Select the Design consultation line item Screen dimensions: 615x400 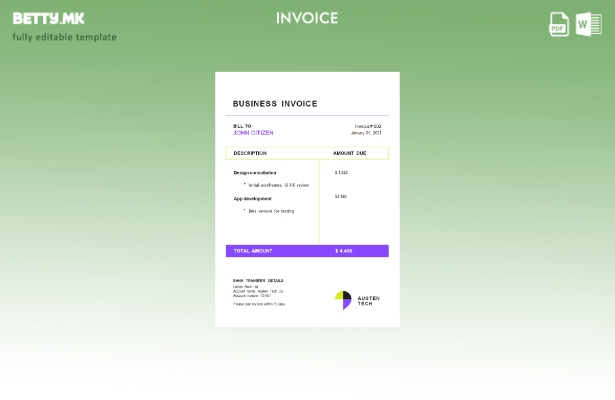[255, 173]
